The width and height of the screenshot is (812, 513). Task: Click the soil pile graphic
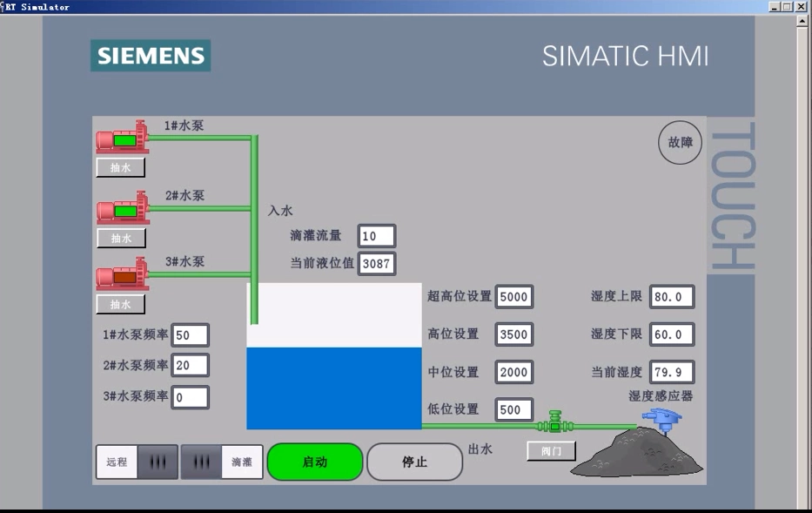(637, 452)
